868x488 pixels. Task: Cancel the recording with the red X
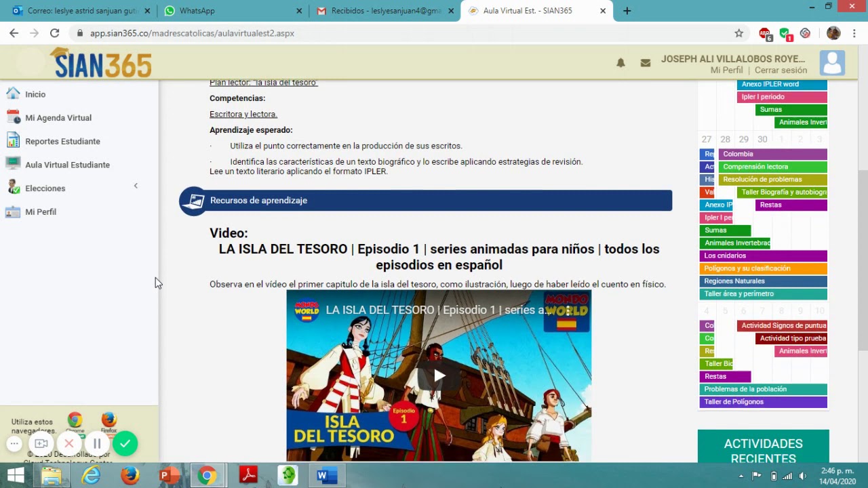coord(69,444)
